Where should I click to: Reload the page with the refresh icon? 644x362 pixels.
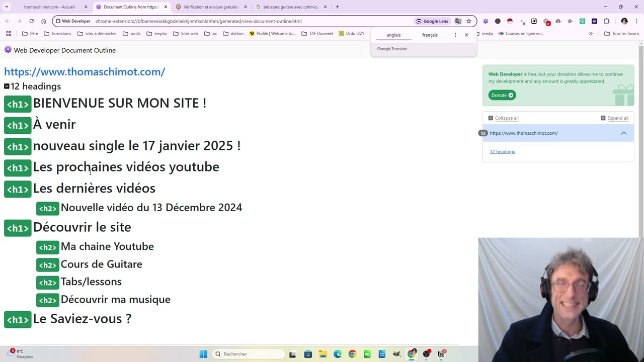(31, 21)
